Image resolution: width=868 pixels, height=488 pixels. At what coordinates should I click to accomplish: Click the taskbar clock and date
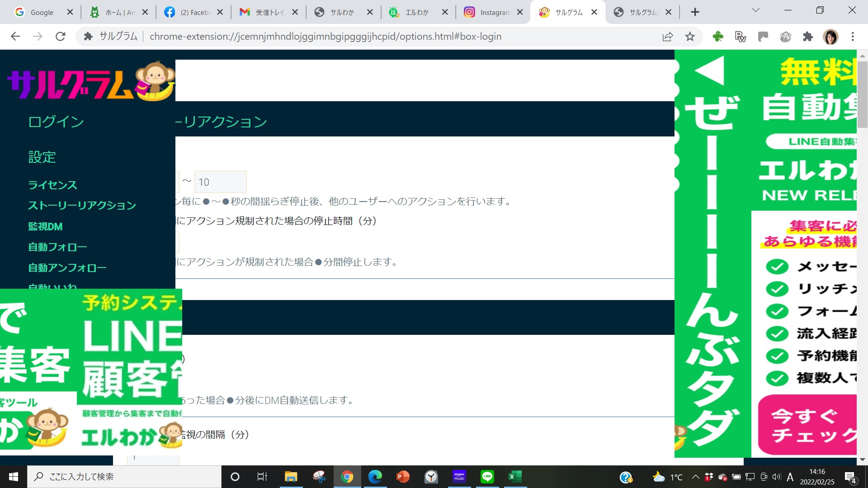point(817,477)
